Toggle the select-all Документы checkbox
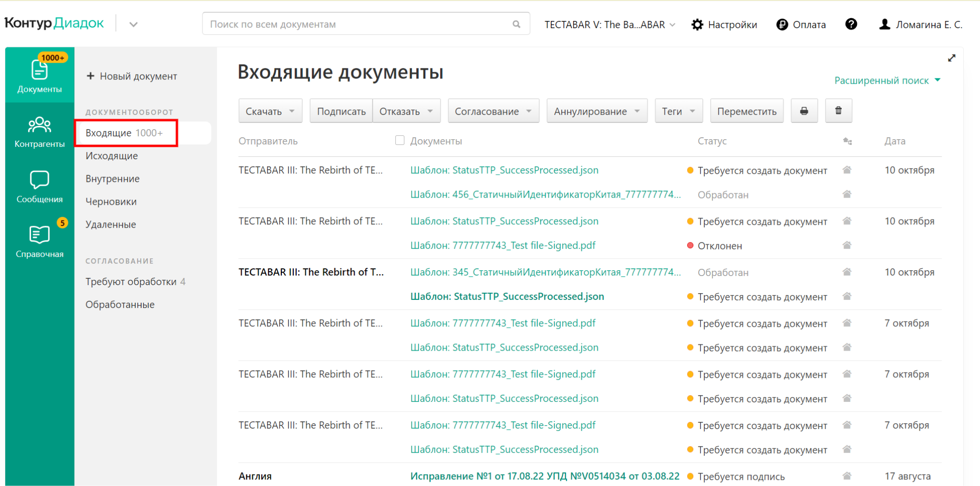The height and width of the screenshot is (486, 980). click(400, 140)
